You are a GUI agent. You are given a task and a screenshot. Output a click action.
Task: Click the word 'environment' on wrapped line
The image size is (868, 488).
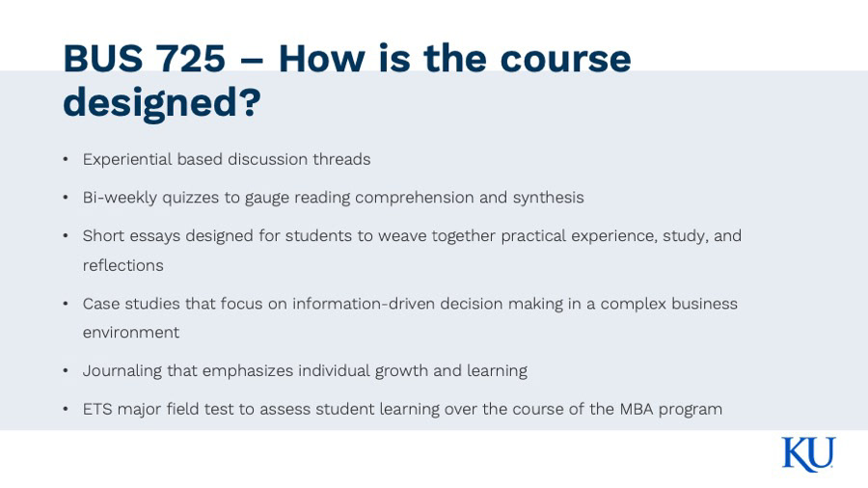point(130,333)
